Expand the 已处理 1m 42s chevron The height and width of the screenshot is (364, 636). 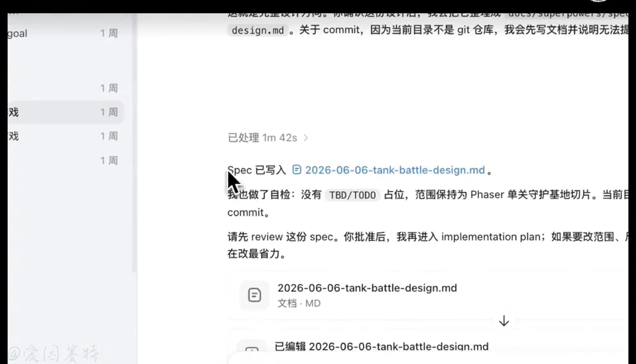coord(306,138)
